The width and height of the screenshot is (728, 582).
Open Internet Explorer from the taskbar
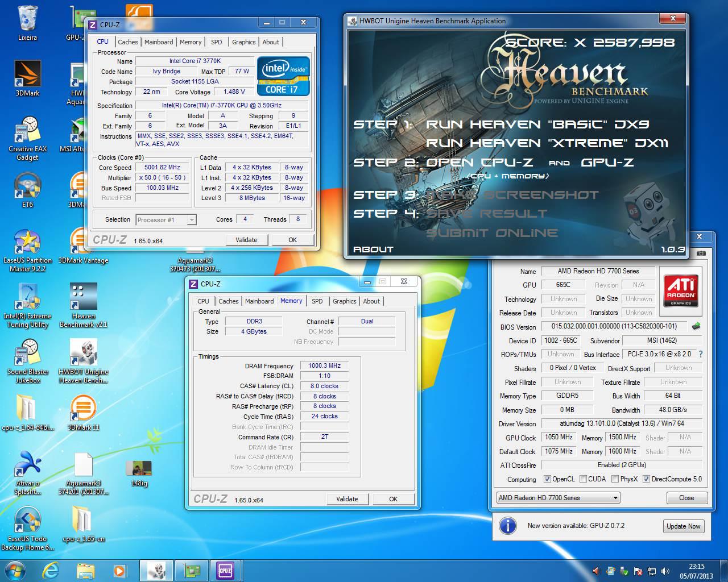point(51,570)
